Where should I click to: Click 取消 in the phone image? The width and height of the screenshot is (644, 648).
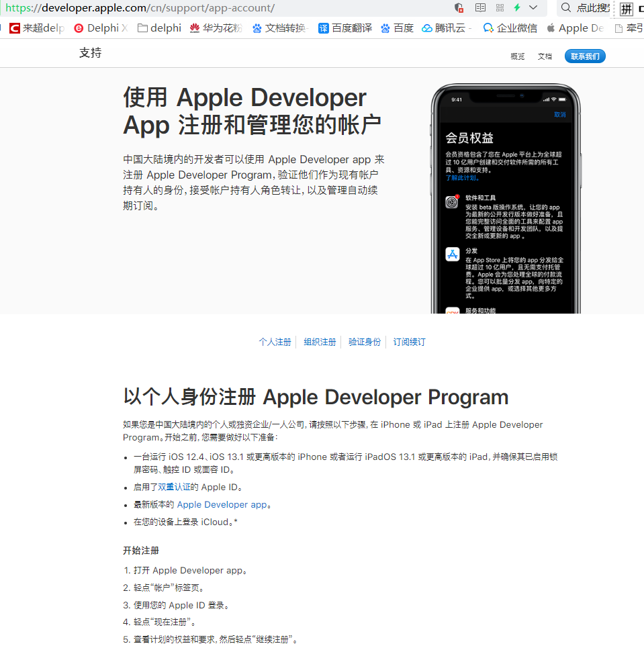pos(559,114)
